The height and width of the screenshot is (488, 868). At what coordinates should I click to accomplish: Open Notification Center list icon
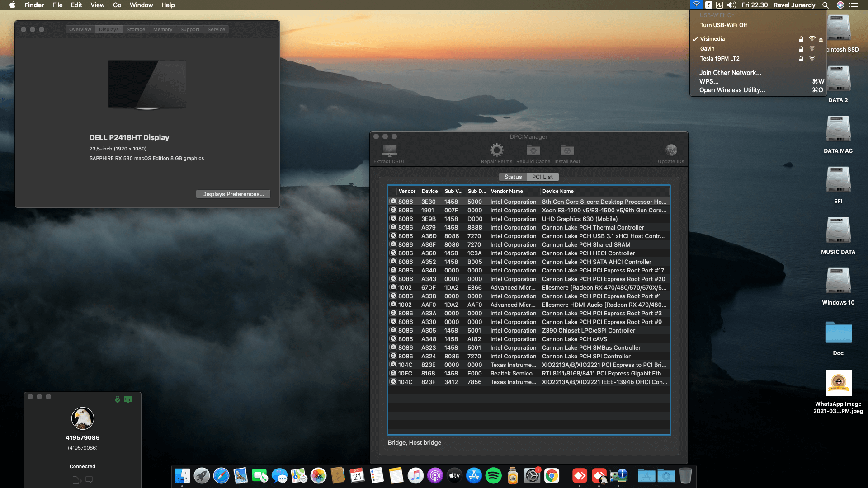coord(854,5)
